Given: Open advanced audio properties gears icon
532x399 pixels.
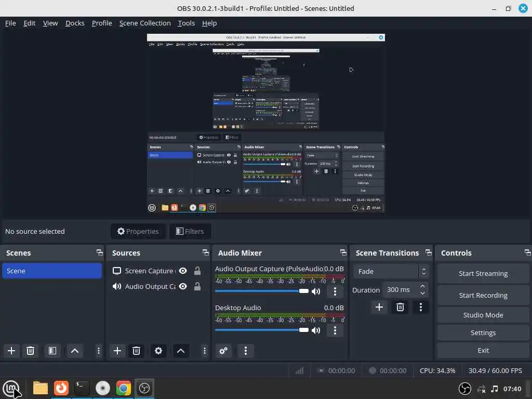Looking at the screenshot, I should pyautogui.click(x=223, y=351).
